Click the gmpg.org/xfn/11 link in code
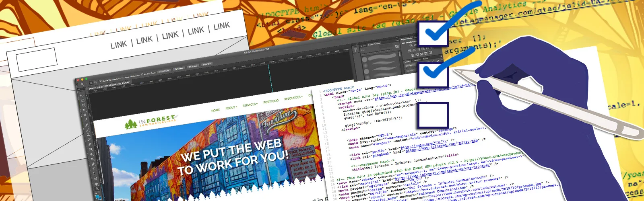 point(424,144)
